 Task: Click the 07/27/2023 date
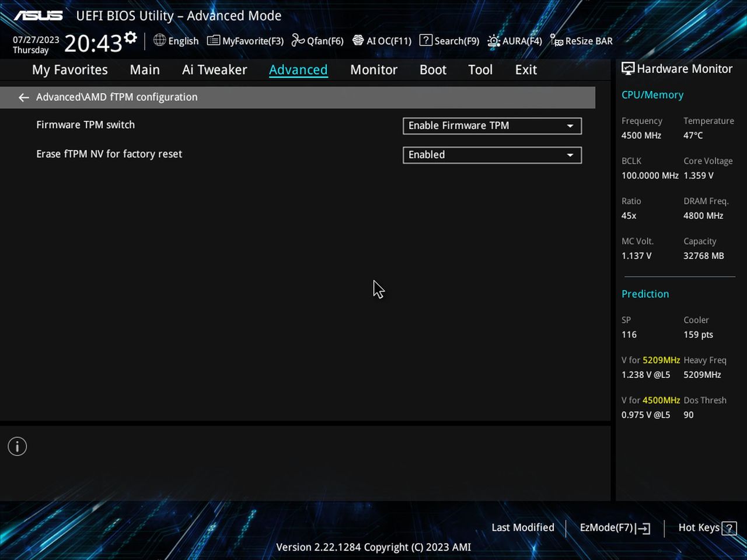(x=36, y=40)
